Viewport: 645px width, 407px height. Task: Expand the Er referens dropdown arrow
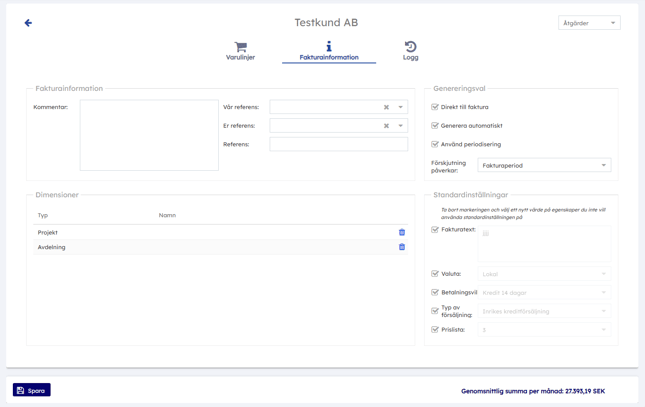(401, 126)
